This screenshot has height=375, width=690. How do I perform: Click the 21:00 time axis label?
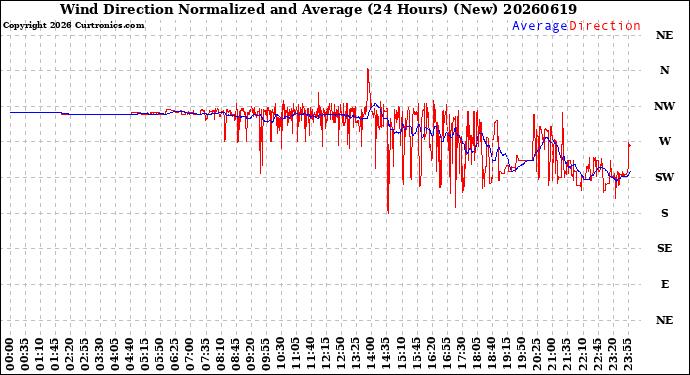[551, 355]
